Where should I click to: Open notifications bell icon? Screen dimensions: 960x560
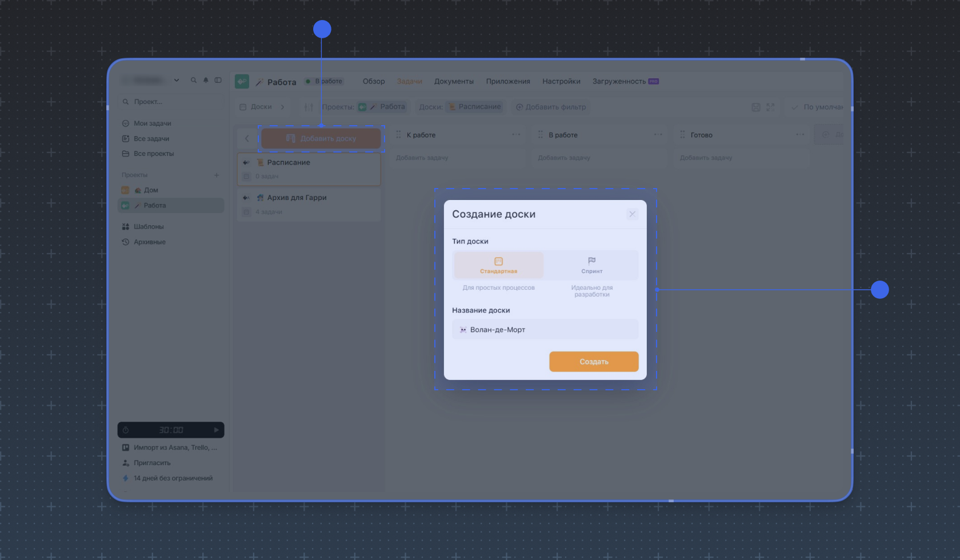pyautogui.click(x=206, y=81)
